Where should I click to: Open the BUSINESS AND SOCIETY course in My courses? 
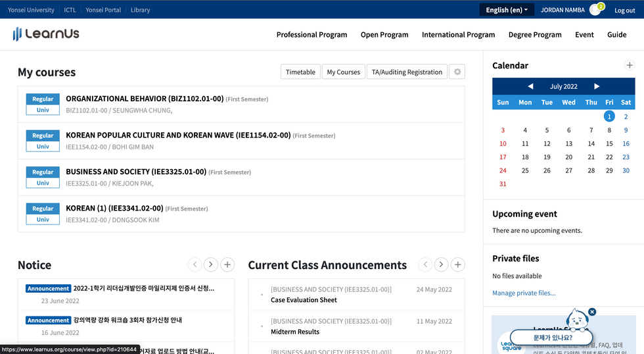tap(136, 172)
